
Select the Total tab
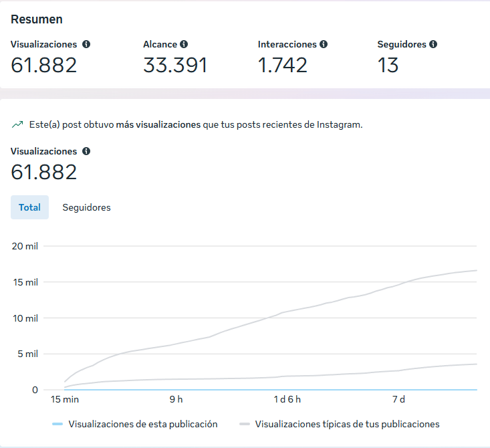29,207
